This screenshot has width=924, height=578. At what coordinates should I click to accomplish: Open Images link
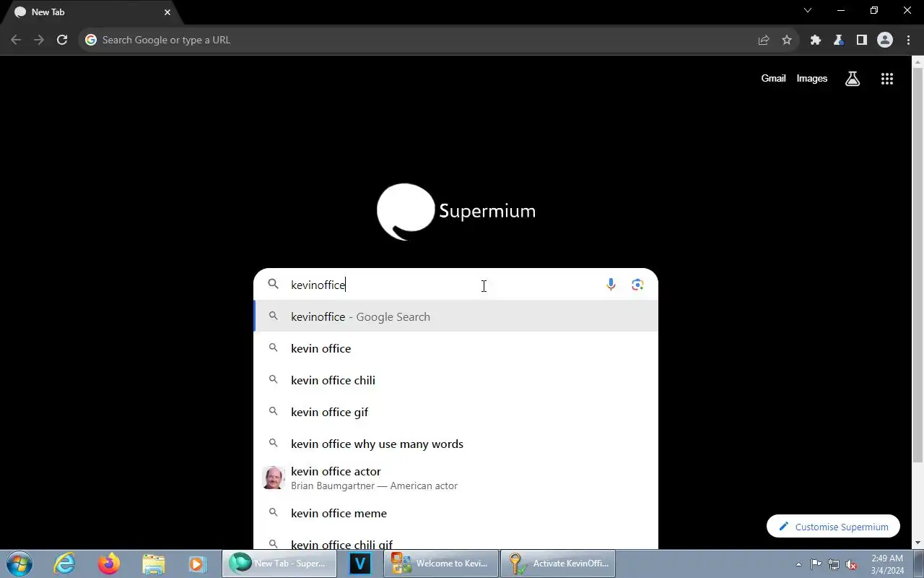(812, 78)
